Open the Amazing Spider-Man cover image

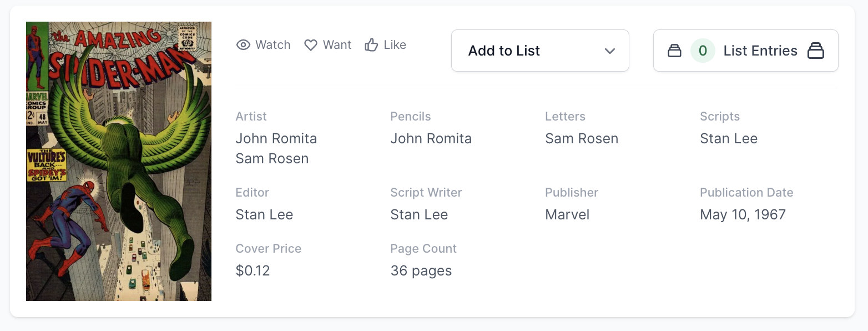pos(119,161)
